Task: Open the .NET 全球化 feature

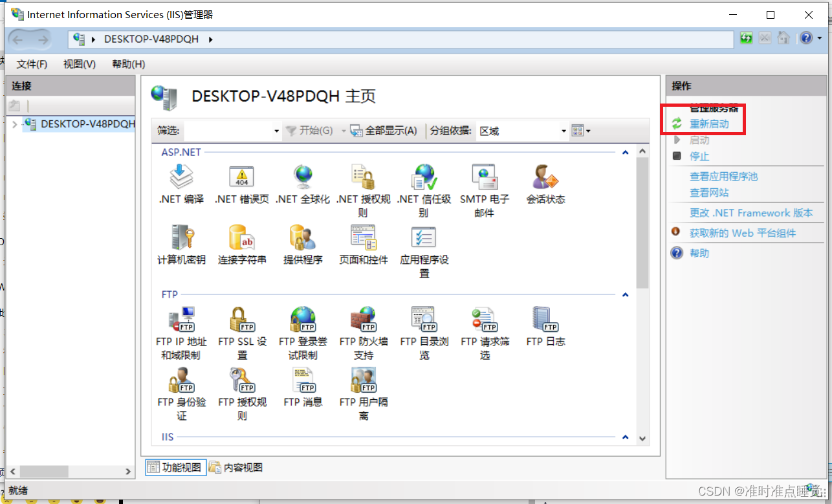Action: pos(303,183)
